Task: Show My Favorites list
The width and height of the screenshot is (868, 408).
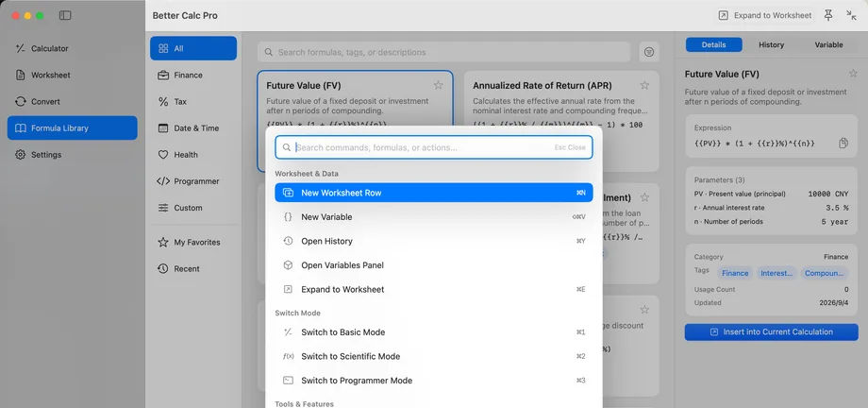Action: [x=193, y=242]
